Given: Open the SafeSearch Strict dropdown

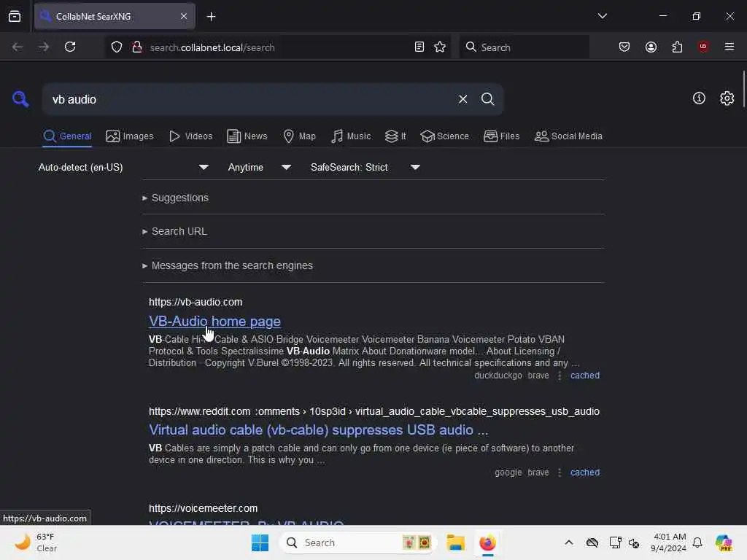Looking at the screenshot, I should [x=365, y=168].
